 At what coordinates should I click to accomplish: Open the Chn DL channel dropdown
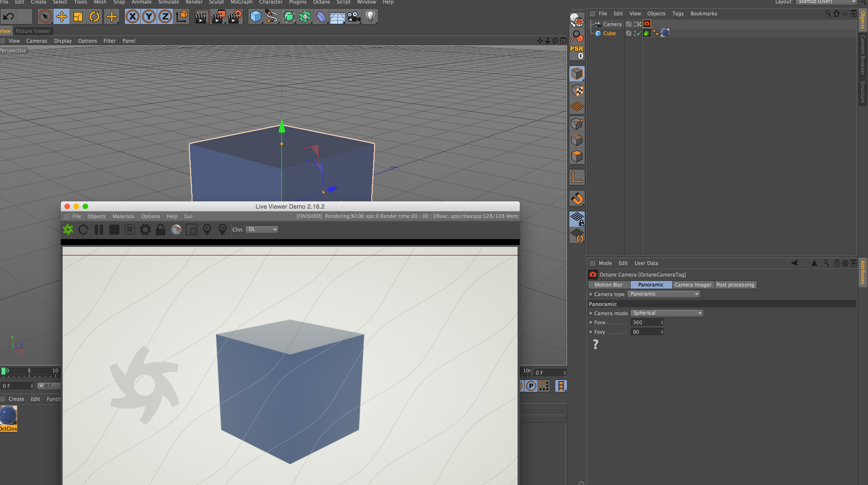pyautogui.click(x=262, y=229)
